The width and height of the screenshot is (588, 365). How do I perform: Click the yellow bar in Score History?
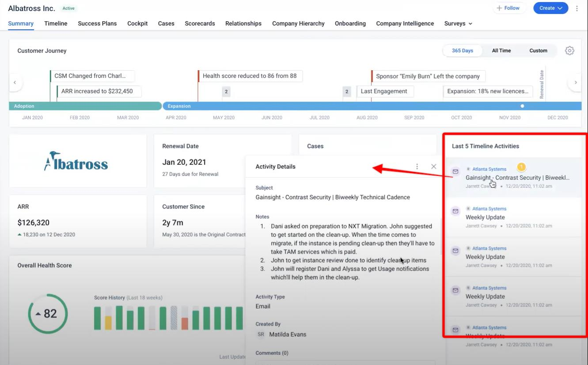(x=108, y=323)
